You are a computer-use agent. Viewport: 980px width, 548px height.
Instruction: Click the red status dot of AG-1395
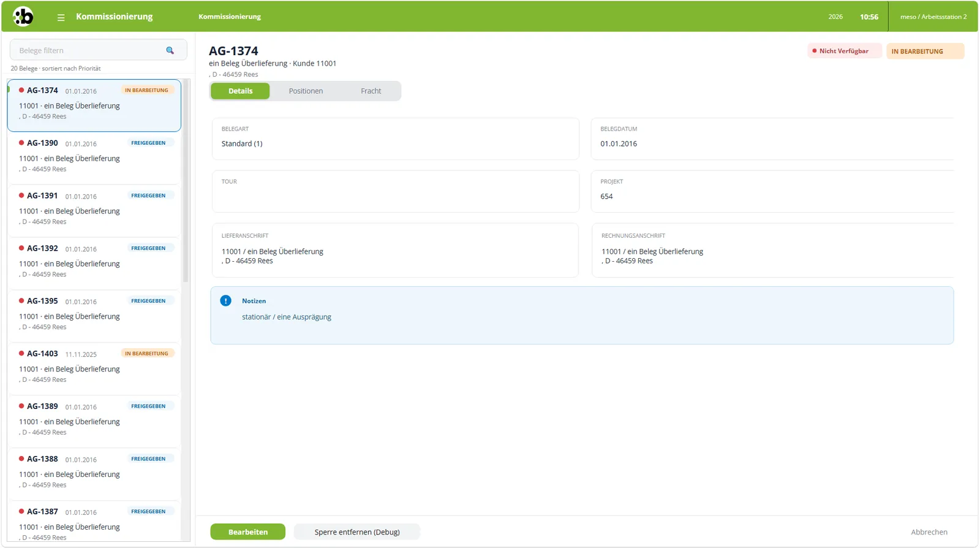tap(21, 301)
